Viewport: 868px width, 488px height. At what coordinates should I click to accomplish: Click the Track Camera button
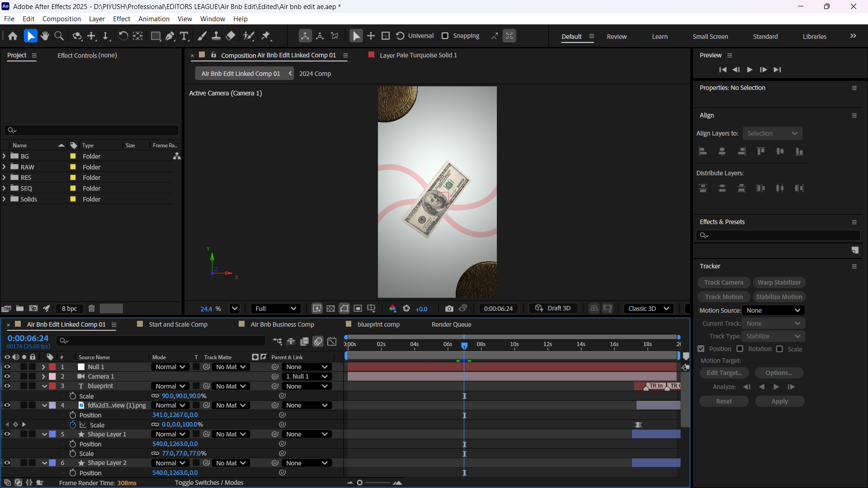[x=723, y=282]
